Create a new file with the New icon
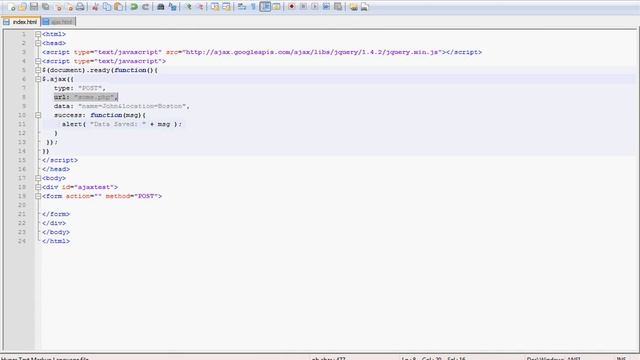Screen dimensions: 640x360 11,7
